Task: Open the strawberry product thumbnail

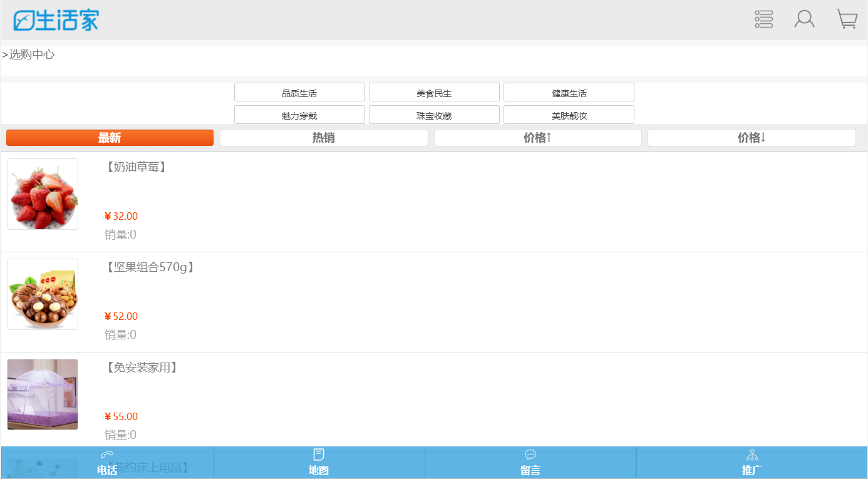Action: [43, 194]
